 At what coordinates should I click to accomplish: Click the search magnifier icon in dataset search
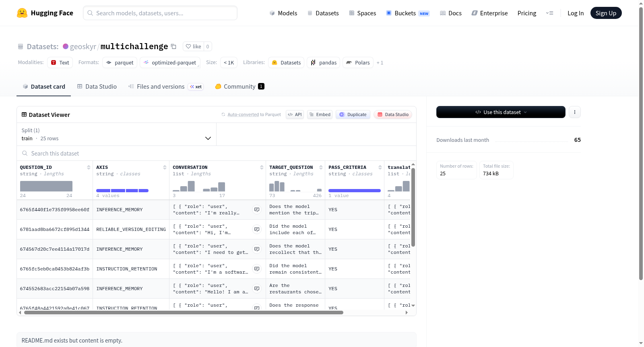coord(25,153)
